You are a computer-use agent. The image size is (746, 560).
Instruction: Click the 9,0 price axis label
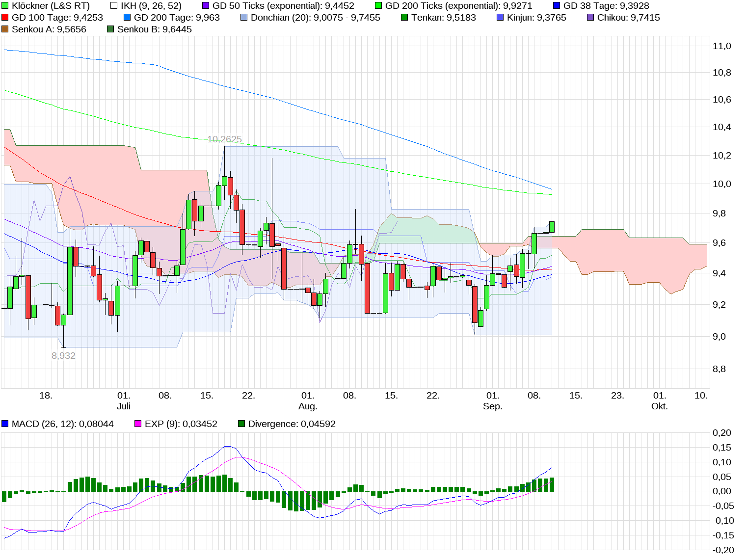719,337
